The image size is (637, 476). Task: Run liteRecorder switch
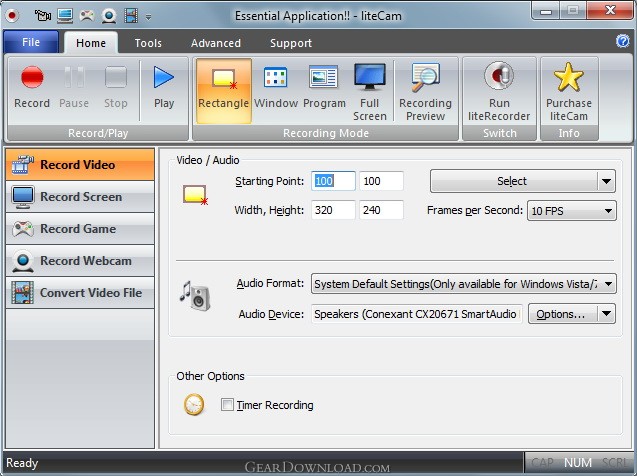499,91
